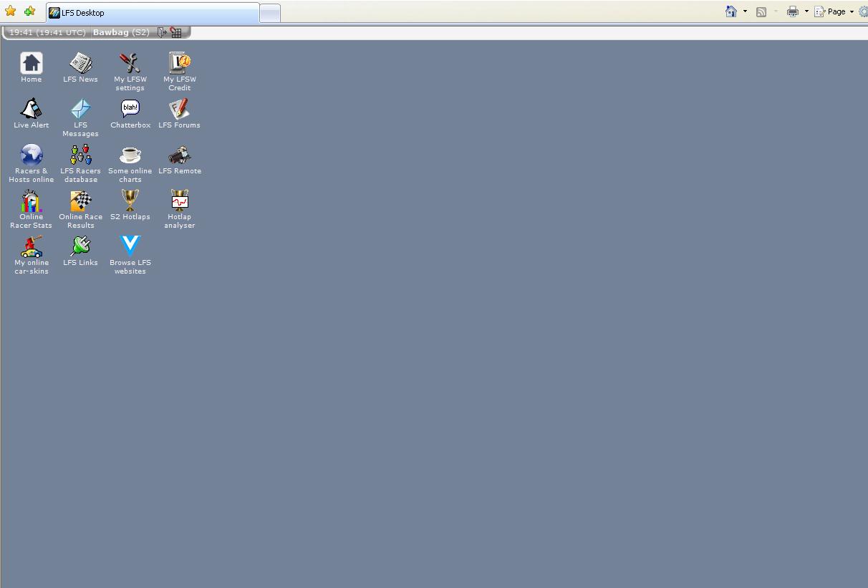Click the RSS feeds icon

pos(761,11)
